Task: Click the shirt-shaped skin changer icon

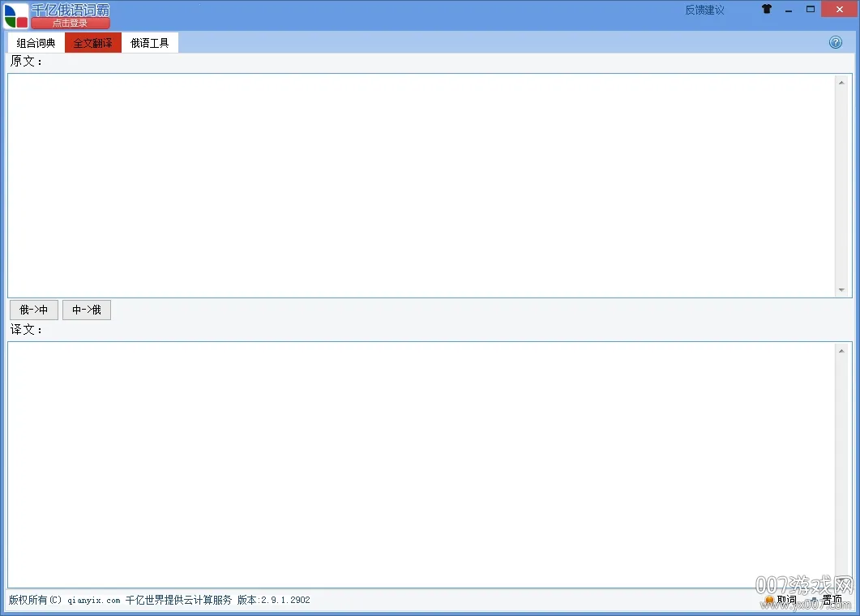Action: 766,9
